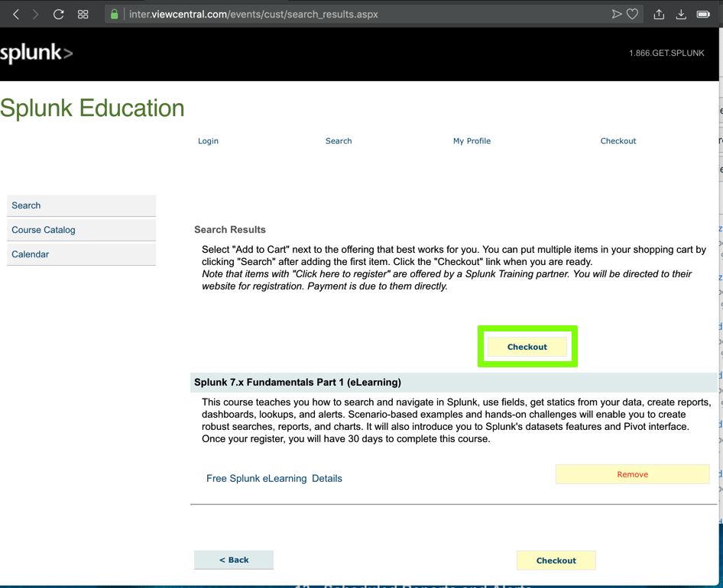Viewport: 723px width, 588px height.
Task: Click the 1.866.GET.SPLUNK phone number
Action: 666,53
